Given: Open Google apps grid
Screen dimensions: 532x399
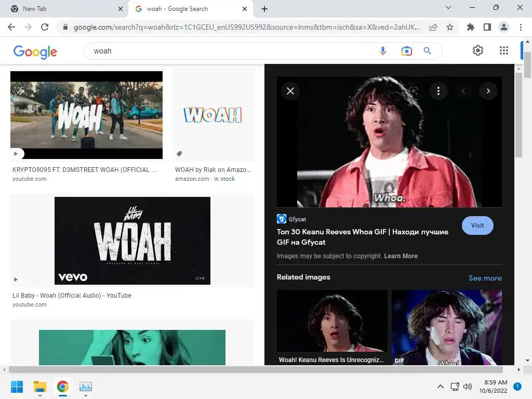Looking at the screenshot, I should (x=504, y=50).
